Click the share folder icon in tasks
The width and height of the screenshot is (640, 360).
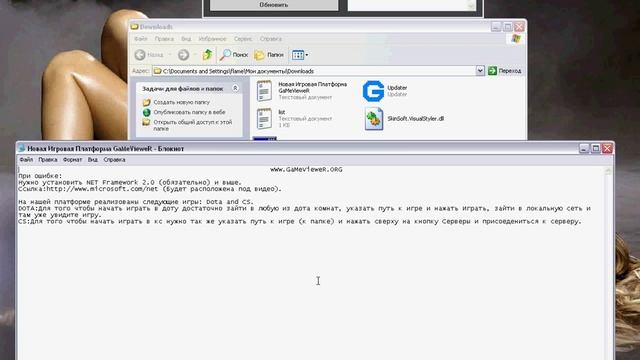147,122
